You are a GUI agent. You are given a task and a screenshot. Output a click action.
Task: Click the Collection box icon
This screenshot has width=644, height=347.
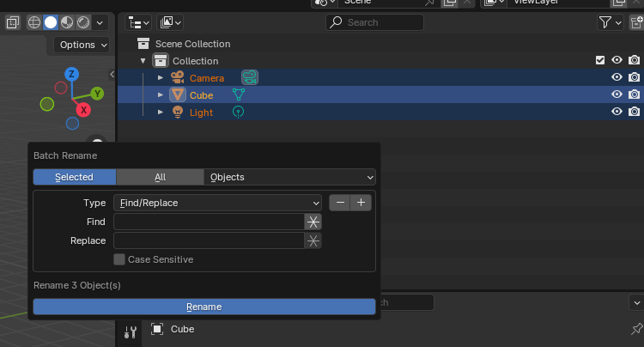[x=161, y=61]
